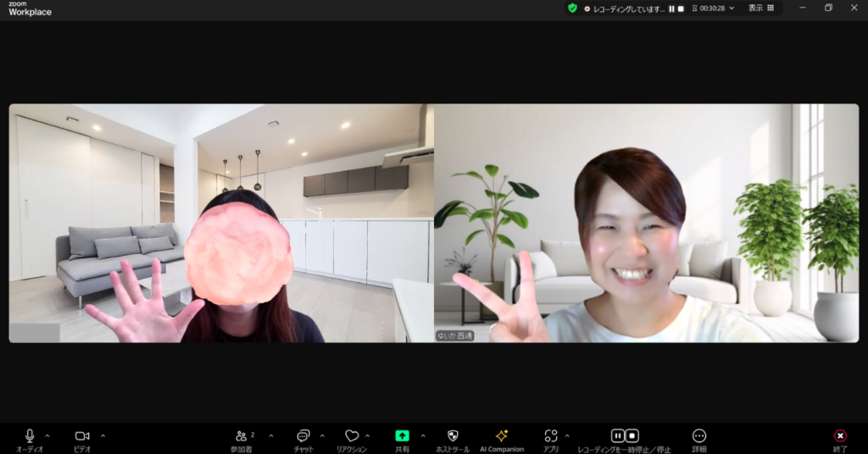Open the chevron next to the meeting timer
The image size is (868, 454).
pyautogui.click(x=732, y=8)
